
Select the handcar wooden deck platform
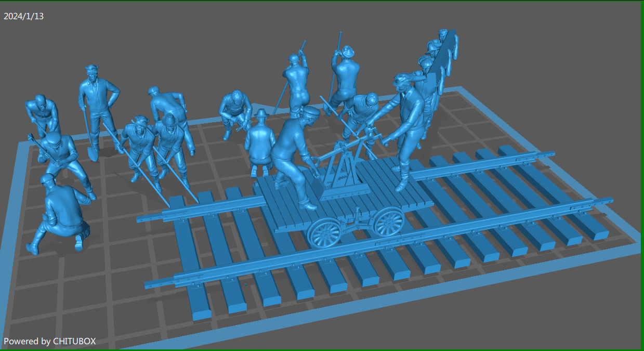[343, 195]
